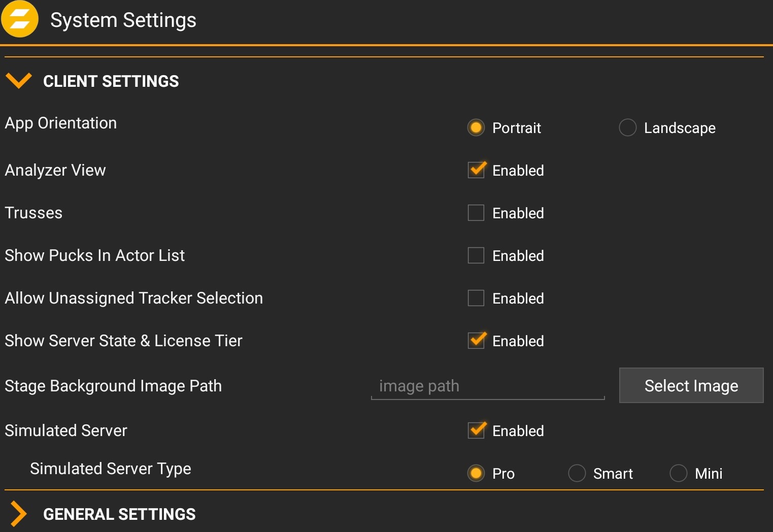Click the image path input field
Viewport: 773px width, 532px height.
coord(487,386)
